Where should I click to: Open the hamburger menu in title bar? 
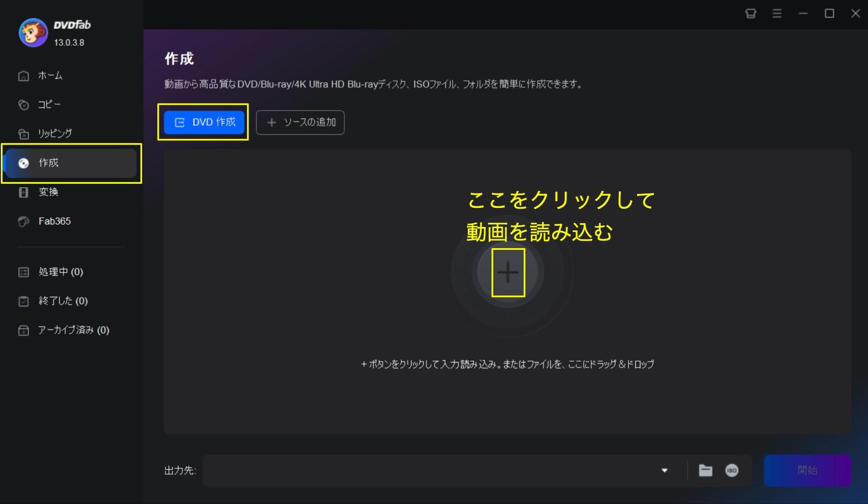[x=777, y=14]
